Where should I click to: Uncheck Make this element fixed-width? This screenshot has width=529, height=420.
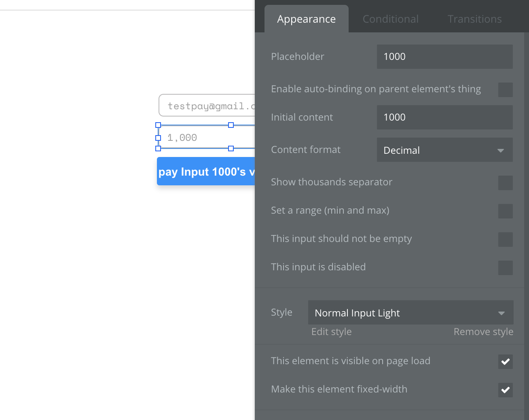[505, 390]
